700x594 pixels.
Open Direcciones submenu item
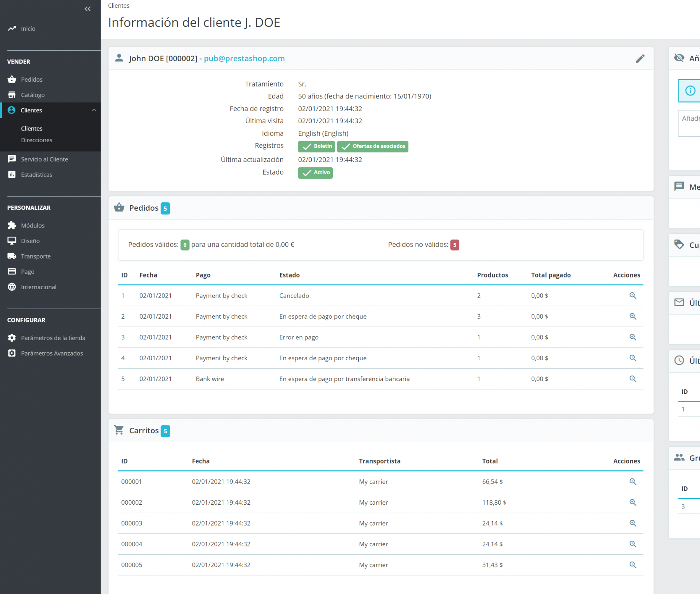click(36, 140)
